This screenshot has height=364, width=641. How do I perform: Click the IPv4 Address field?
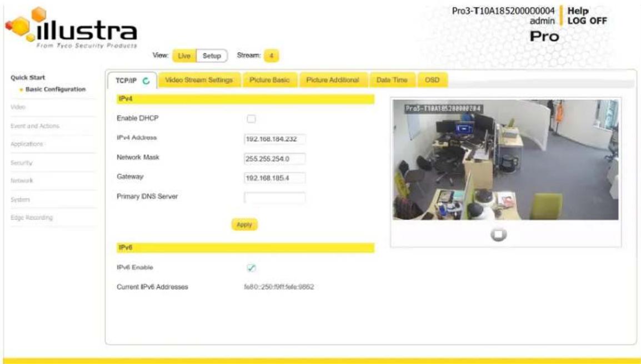(x=274, y=139)
